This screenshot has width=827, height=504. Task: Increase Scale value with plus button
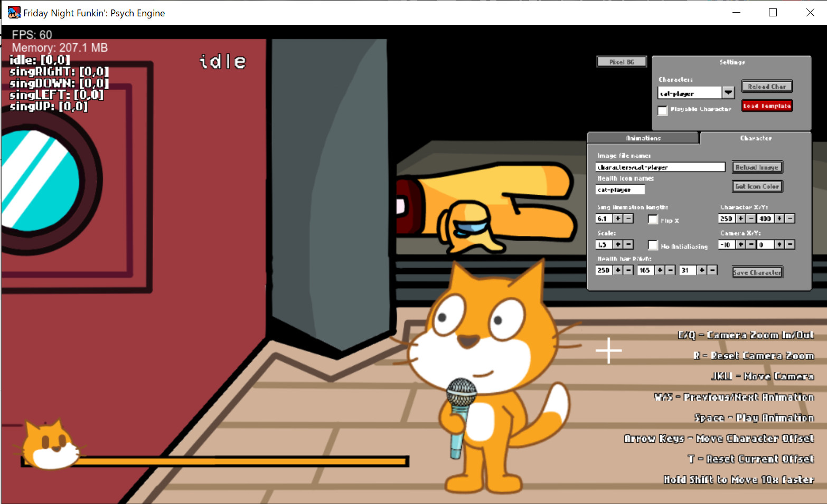(x=618, y=244)
